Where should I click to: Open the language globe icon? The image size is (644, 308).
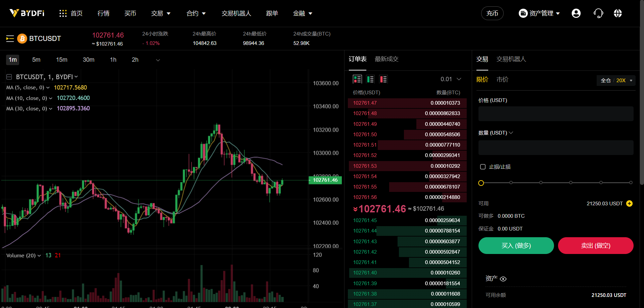[617, 13]
